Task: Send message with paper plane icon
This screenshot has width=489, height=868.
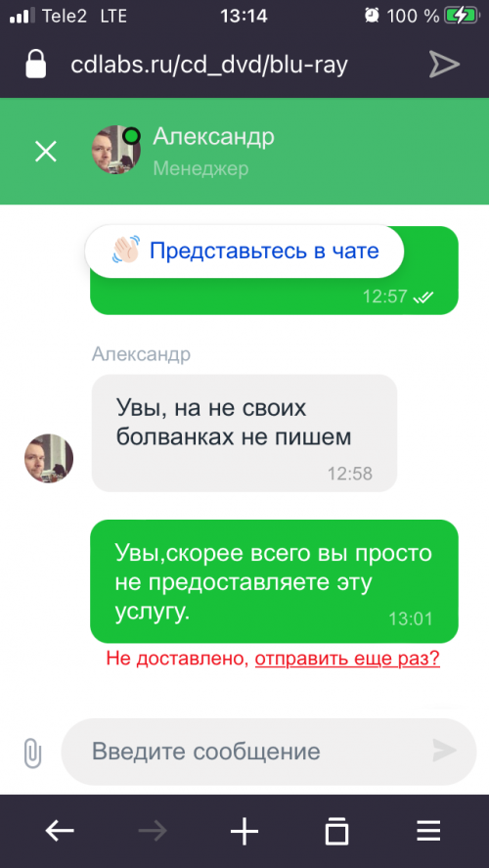Action: pyautogui.click(x=445, y=752)
